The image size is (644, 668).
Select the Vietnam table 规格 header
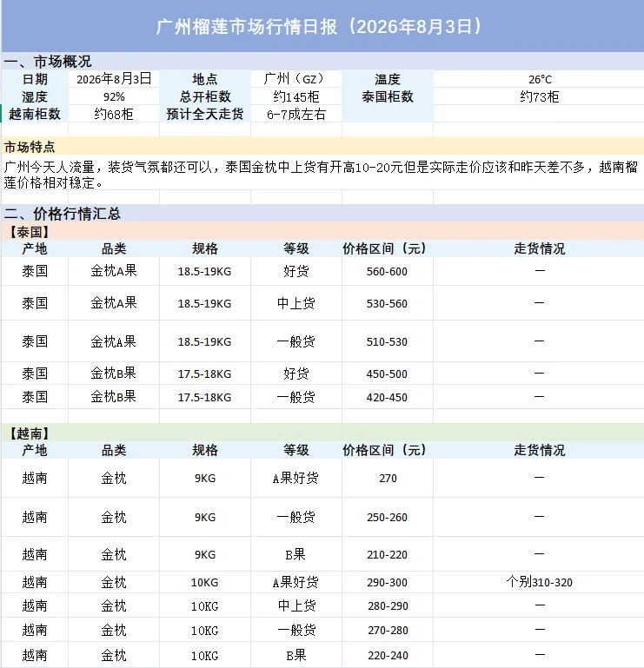click(205, 450)
